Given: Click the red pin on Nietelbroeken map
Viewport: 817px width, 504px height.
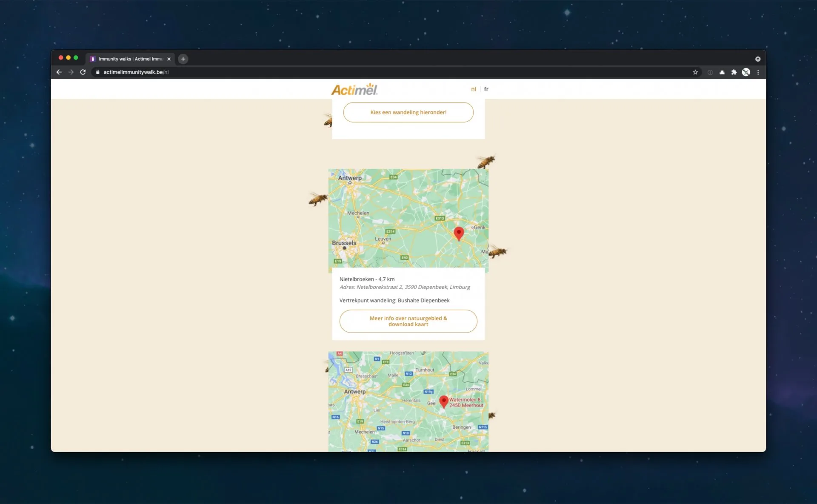Looking at the screenshot, I should point(459,233).
